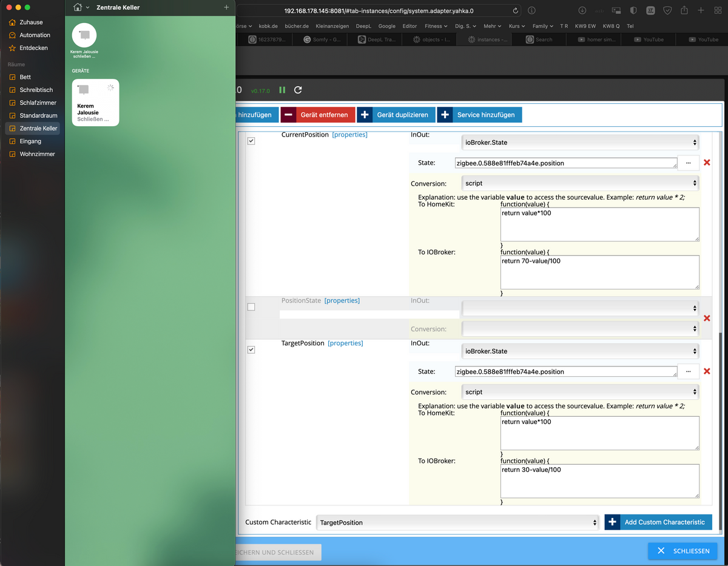Reload the page in Safari address bar
The width and height of the screenshot is (728, 566).
(x=516, y=10)
